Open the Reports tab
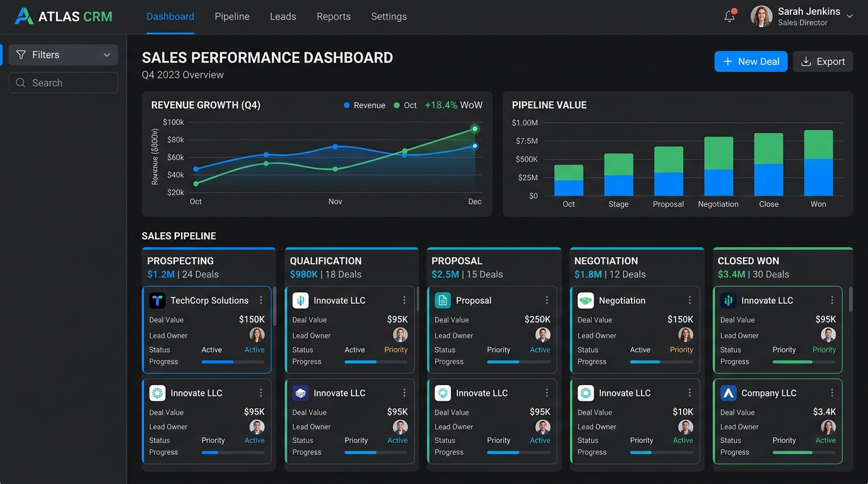 pos(334,16)
